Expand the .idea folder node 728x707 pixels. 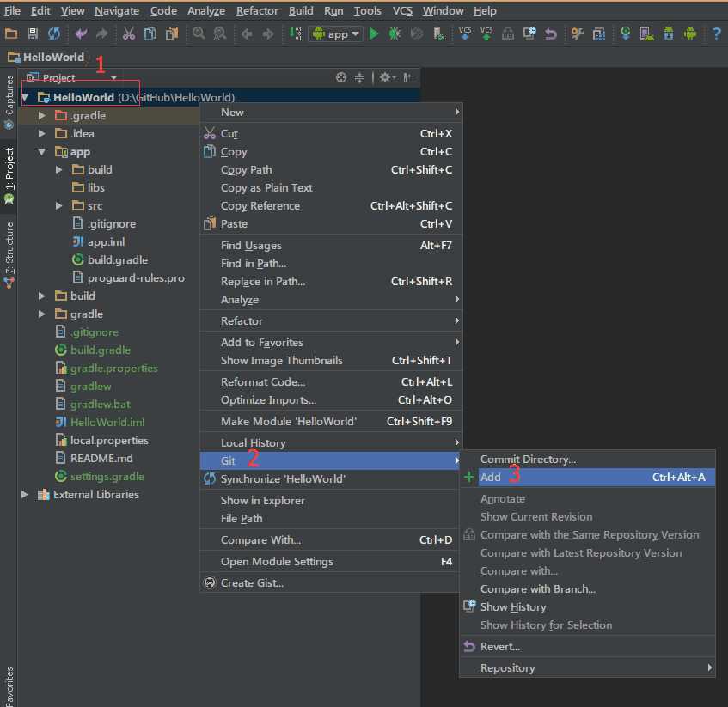pos(42,134)
